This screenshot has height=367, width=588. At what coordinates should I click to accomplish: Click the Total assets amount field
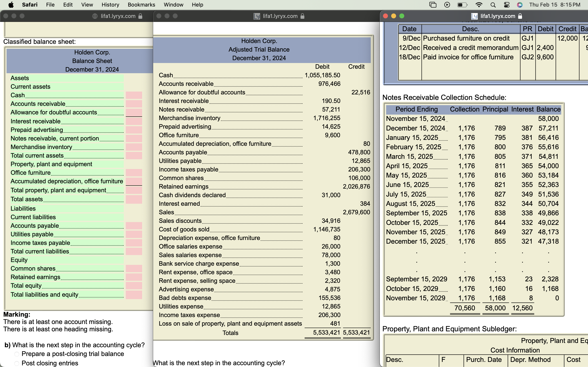tap(134, 199)
